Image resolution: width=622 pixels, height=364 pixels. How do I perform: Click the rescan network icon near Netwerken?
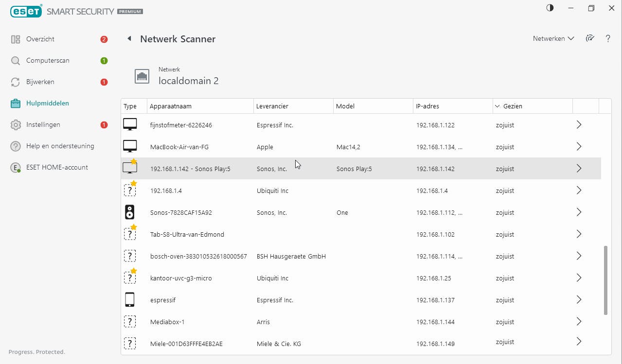(590, 38)
